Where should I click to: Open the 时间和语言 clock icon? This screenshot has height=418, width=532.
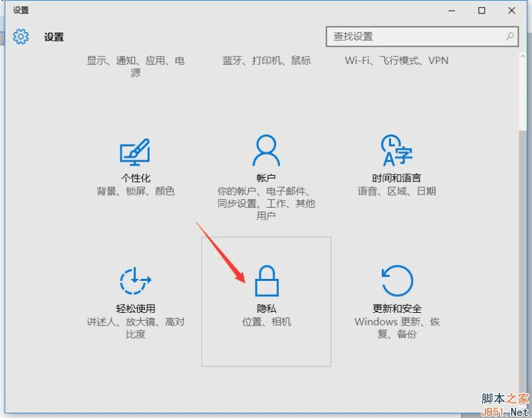pos(396,150)
